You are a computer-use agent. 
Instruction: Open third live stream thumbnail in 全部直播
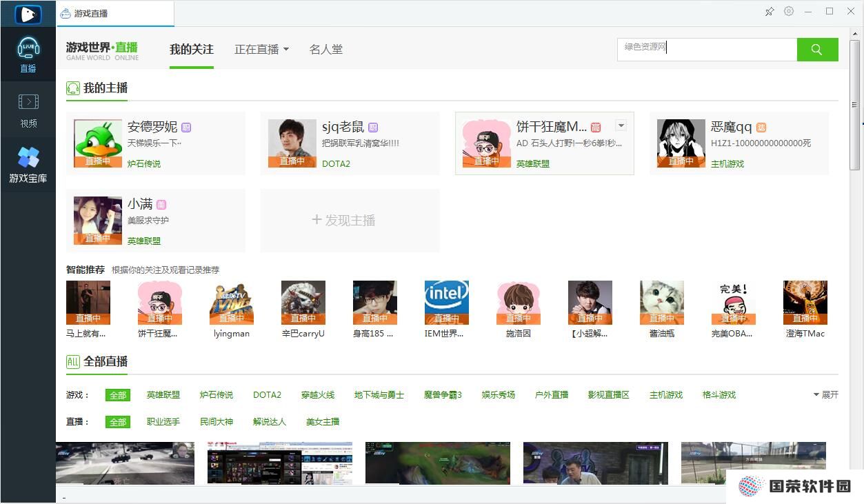(x=438, y=463)
